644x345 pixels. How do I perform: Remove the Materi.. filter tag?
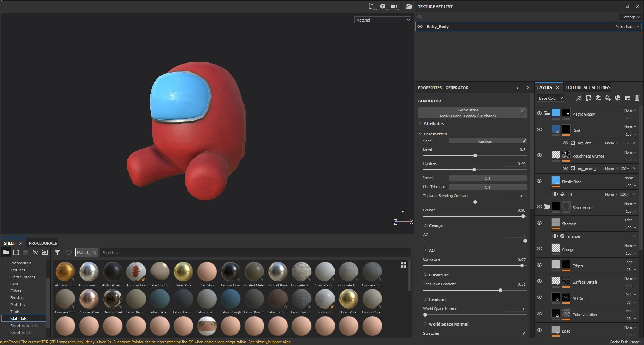94,252
